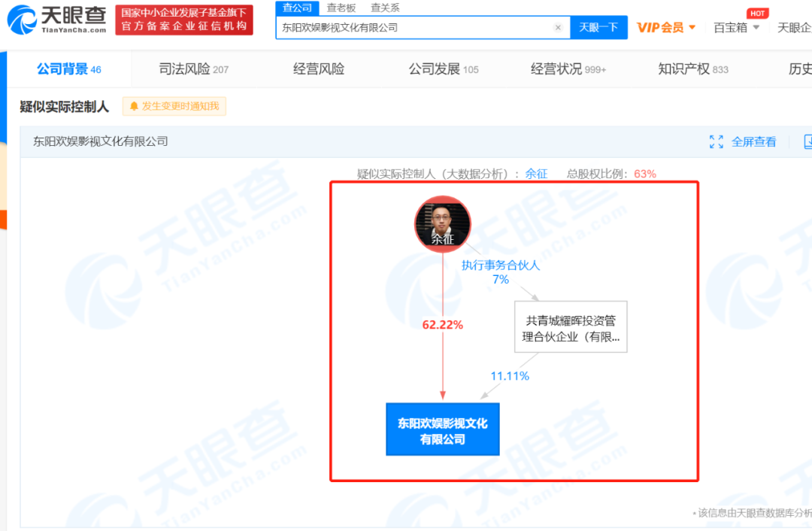Open 全屏查看 to view chart fullscreen
Image resolution: width=812 pixels, height=531 pixels.
click(x=754, y=141)
